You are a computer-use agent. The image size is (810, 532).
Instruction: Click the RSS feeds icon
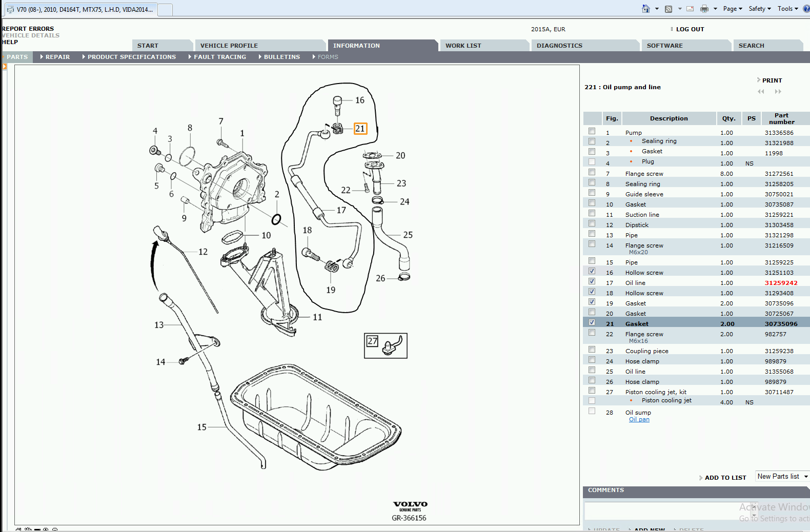click(669, 9)
